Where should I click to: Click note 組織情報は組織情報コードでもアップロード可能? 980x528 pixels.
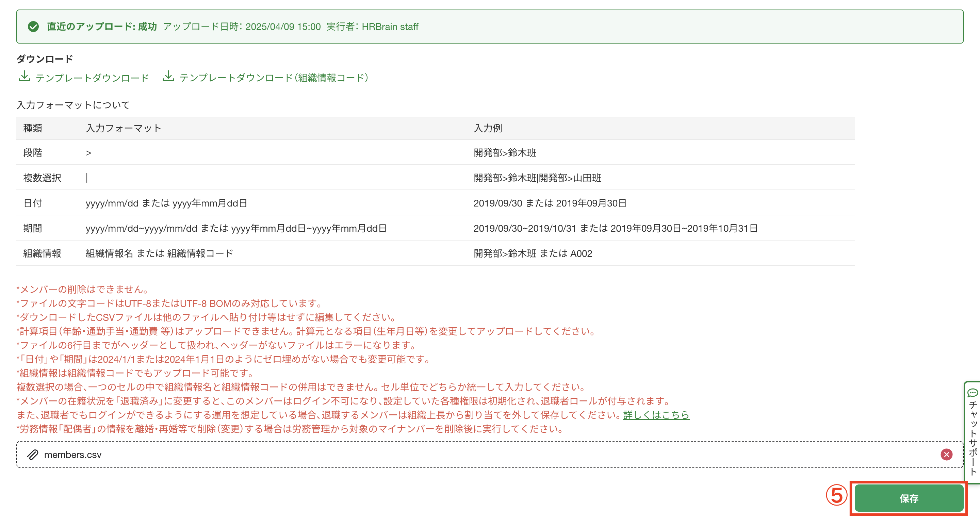coord(135,373)
